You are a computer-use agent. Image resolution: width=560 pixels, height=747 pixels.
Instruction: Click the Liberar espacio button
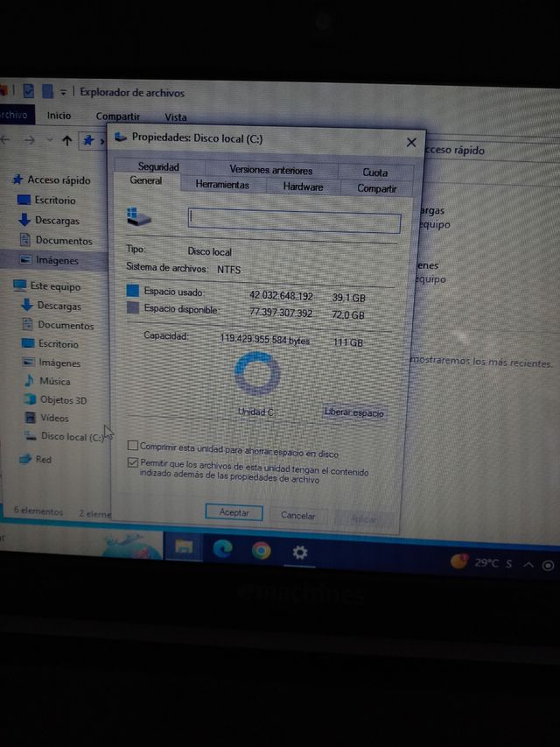pyautogui.click(x=353, y=412)
